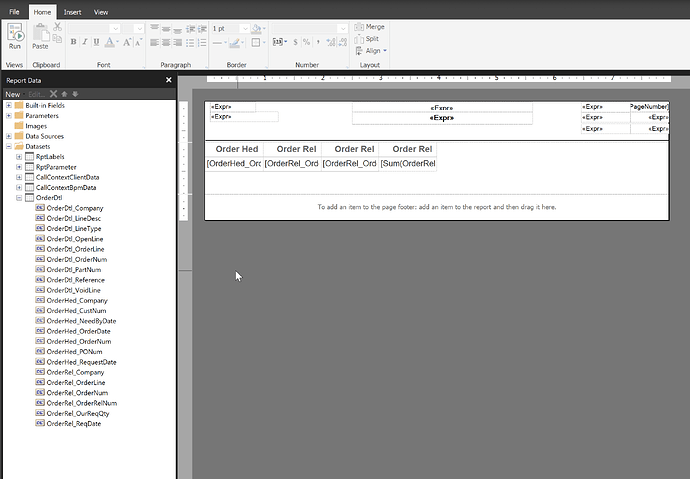
Task: Expand the Built-in Fields folder
Action: [8, 105]
